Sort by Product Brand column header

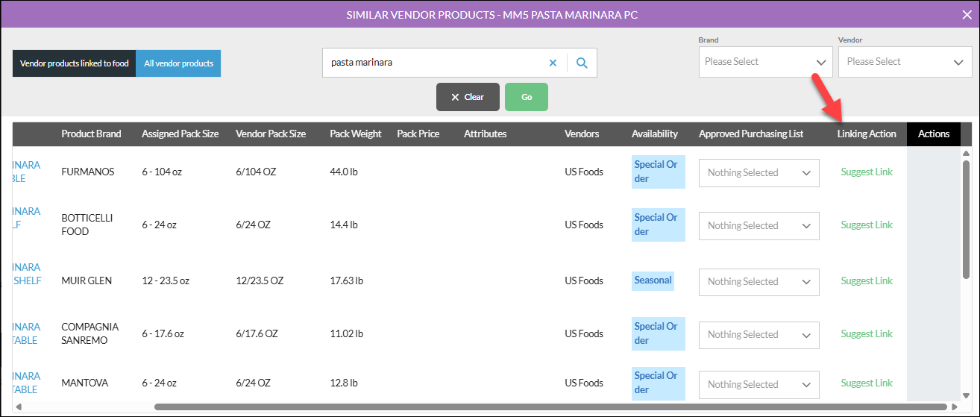click(91, 134)
